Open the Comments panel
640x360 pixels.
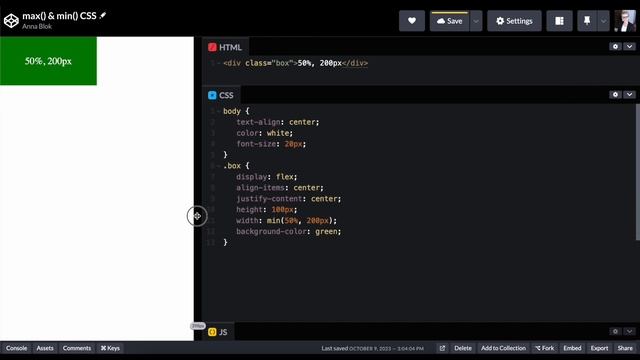(x=77, y=348)
